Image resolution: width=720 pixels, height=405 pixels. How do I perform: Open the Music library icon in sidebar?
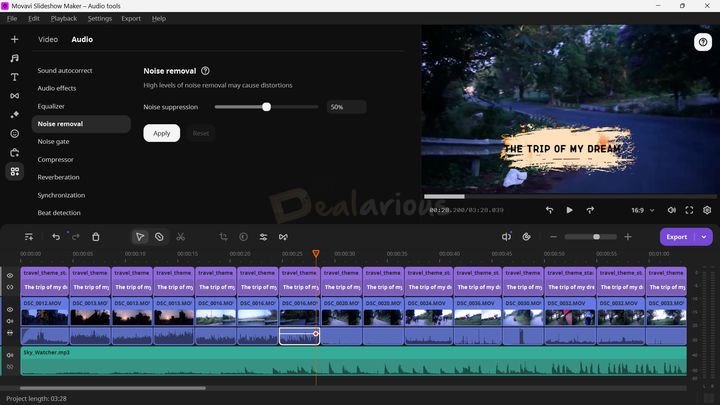point(15,58)
